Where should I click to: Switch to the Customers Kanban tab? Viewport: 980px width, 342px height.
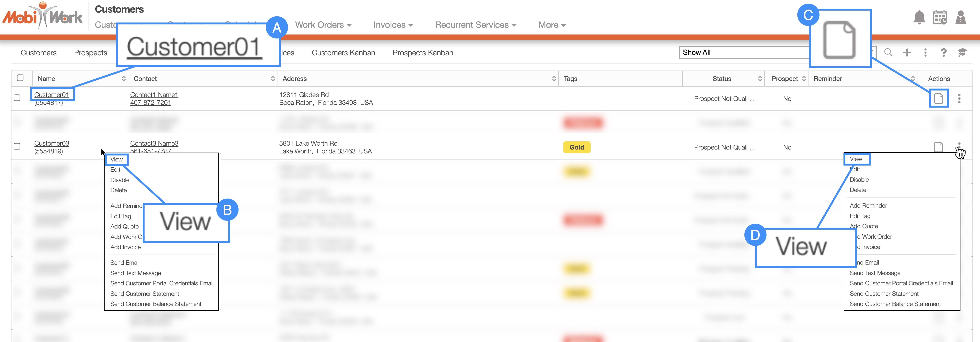(343, 53)
